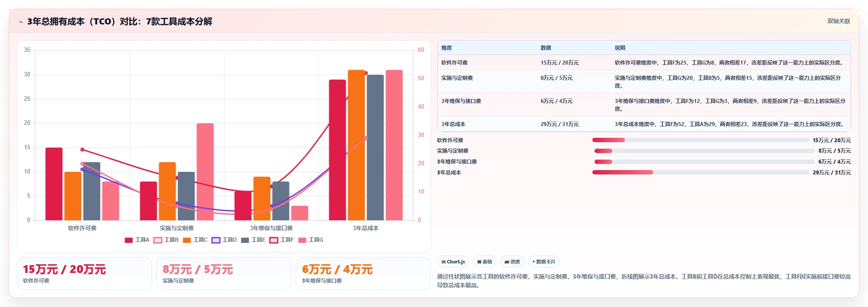Click the 3年总成本 progress bar

click(700, 172)
